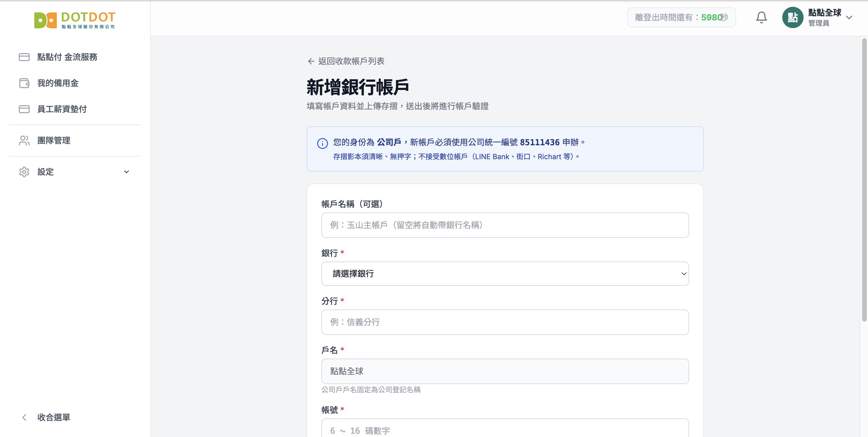Screen dimensions: 868x437
Task: Return via 返回收款帳戶列表 link
Action: [346, 61]
